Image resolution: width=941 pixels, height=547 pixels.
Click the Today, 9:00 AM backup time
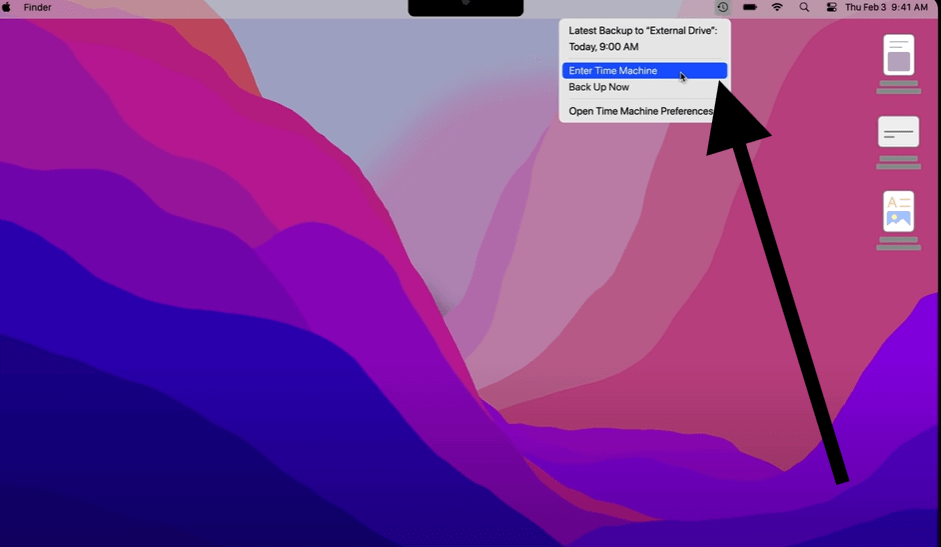[603, 47]
